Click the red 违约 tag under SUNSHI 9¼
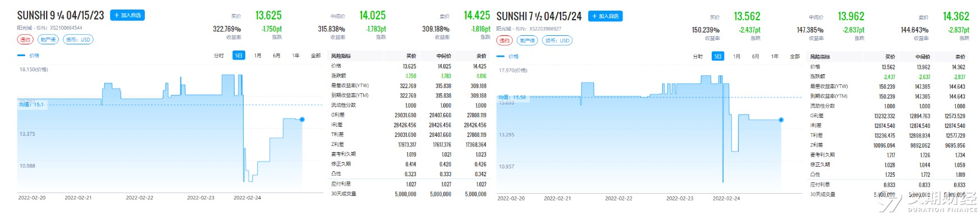Screen dimensions: 980x215 (25, 39)
